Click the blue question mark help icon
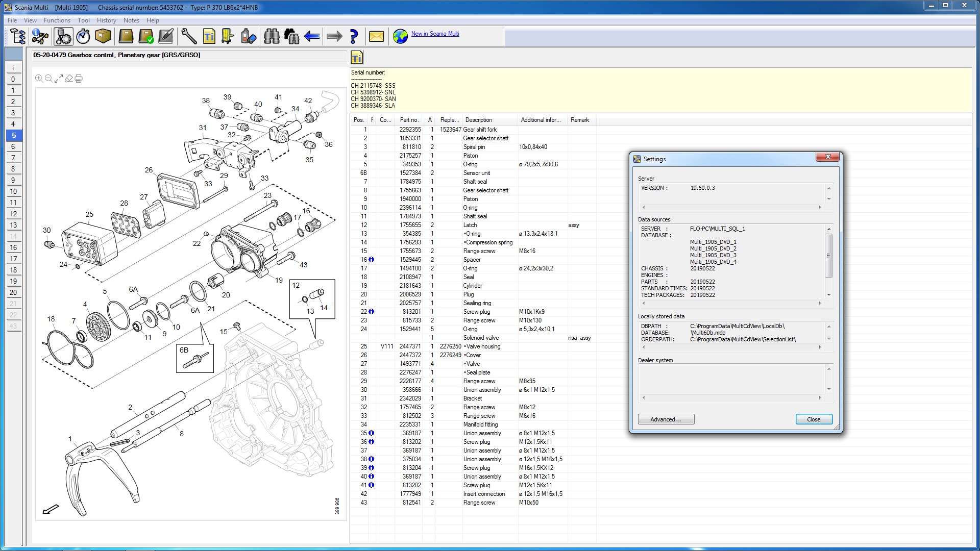This screenshot has height=551, width=980. pos(354,36)
